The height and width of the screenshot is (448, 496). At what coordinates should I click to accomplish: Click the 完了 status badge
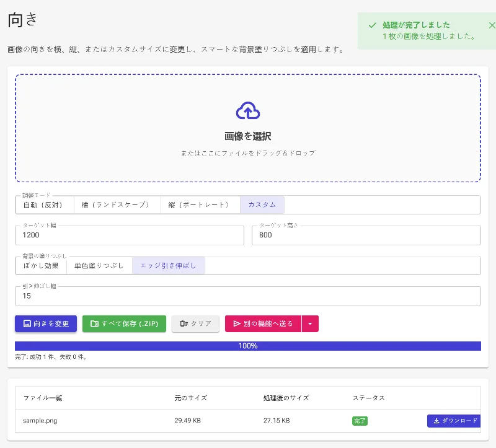pos(360,421)
